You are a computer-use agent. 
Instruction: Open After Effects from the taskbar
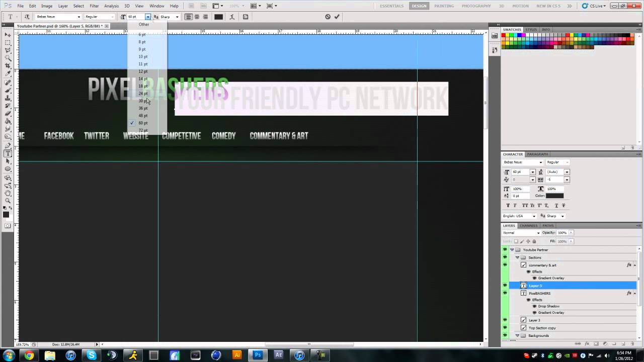tap(278, 355)
